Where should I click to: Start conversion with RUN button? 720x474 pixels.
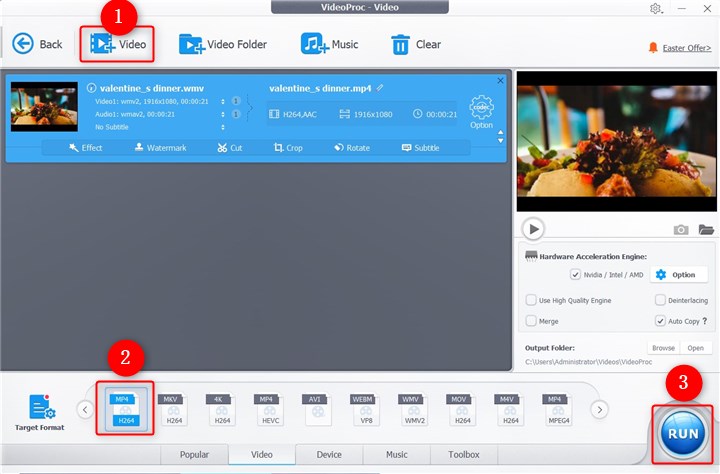[683, 434]
